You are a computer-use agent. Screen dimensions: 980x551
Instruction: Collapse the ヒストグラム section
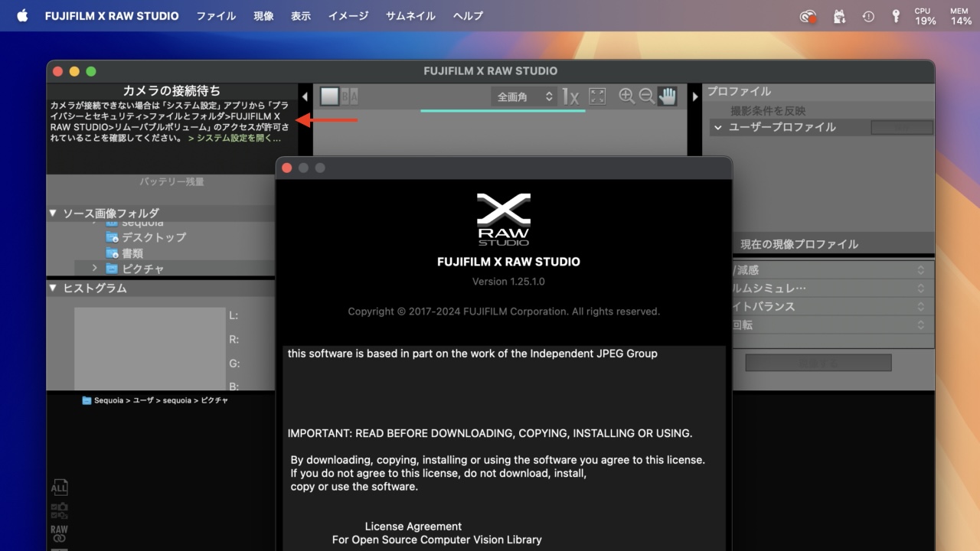(53, 288)
